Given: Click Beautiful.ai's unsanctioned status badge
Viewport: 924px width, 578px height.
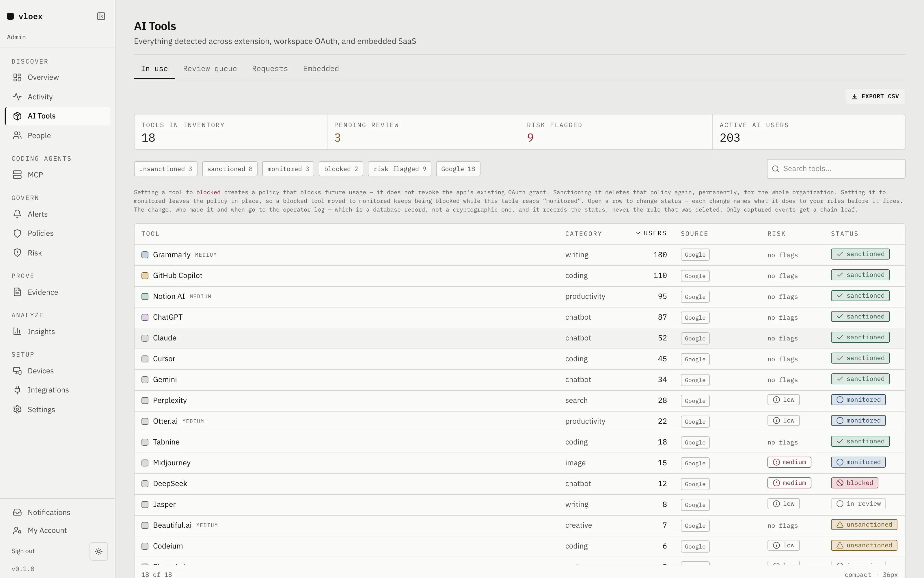Looking at the screenshot, I should tap(864, 525).
